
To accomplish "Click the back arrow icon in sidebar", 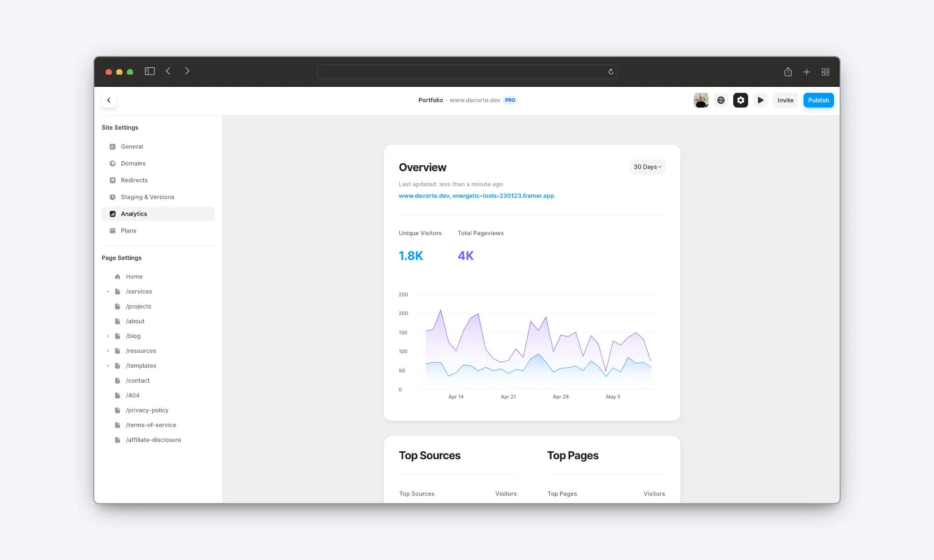I will pyautogui.click(x=109, y=100).
